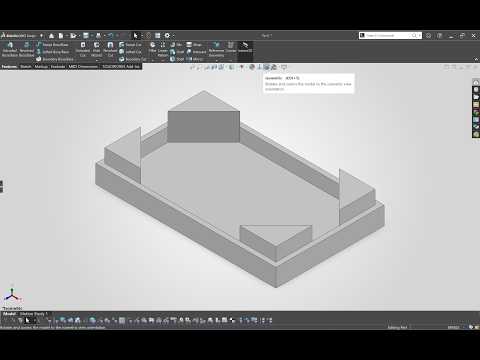
Task: Switch to the Sketch tab
Action: [x=26, y=67]
